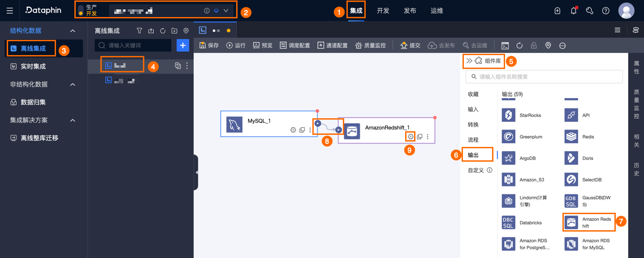Open AmazonRedshift_1 more options
644x258 pixels.
click(x=428, y=136)
